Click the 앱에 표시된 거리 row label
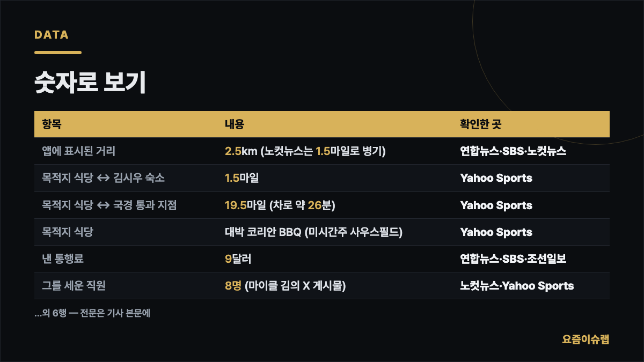Viewport: 644px width, 362px height. click(x=78, y=151)
